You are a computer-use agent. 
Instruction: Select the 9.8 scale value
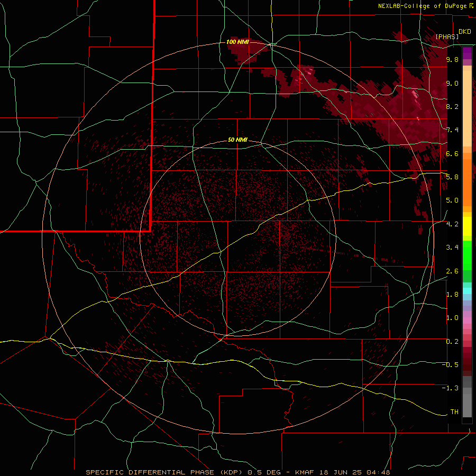tap(452, 59)
